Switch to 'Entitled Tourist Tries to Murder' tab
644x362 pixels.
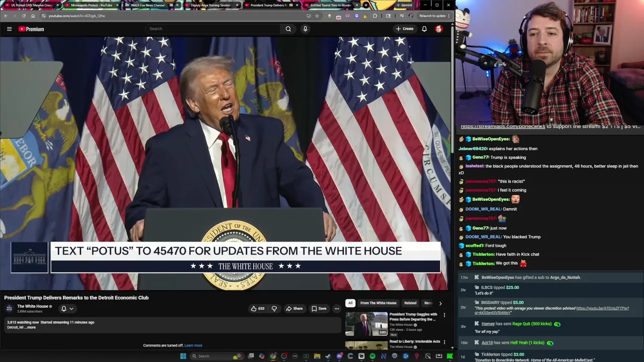click(331, 5)
